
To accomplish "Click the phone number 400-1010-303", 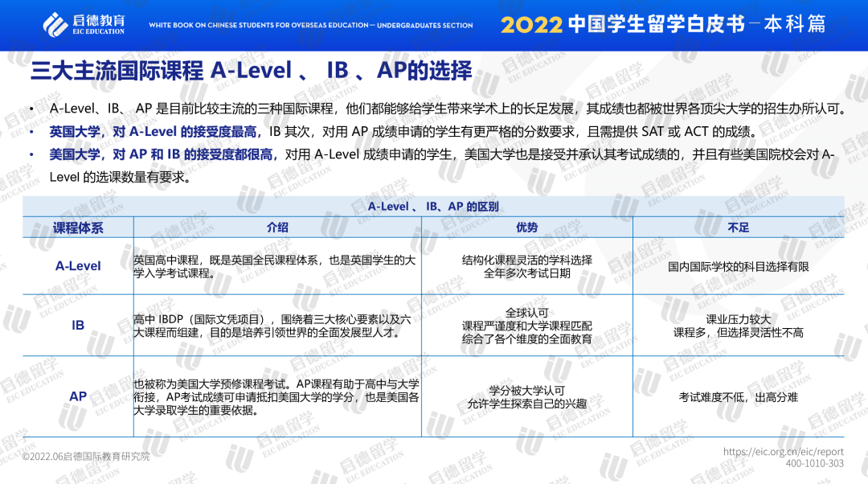I will coord(814,464).
